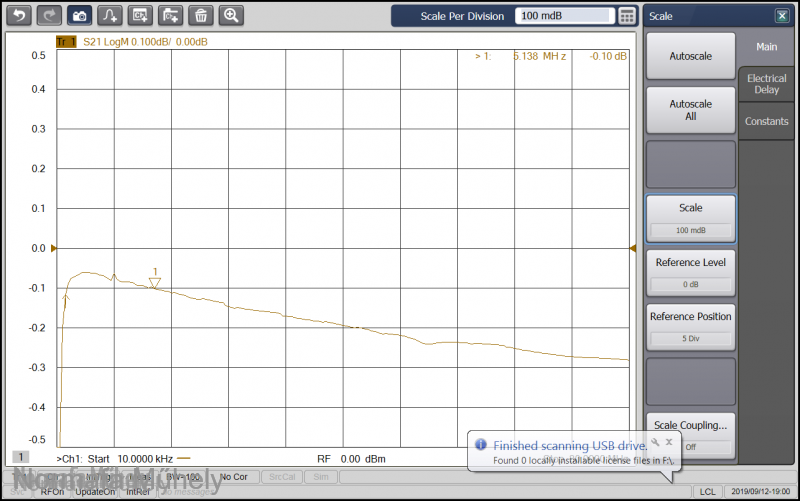Add a new window using the window-plus icon
This screenshot has width=800, height=501.
pyautogui.click(x=170, y=16)
